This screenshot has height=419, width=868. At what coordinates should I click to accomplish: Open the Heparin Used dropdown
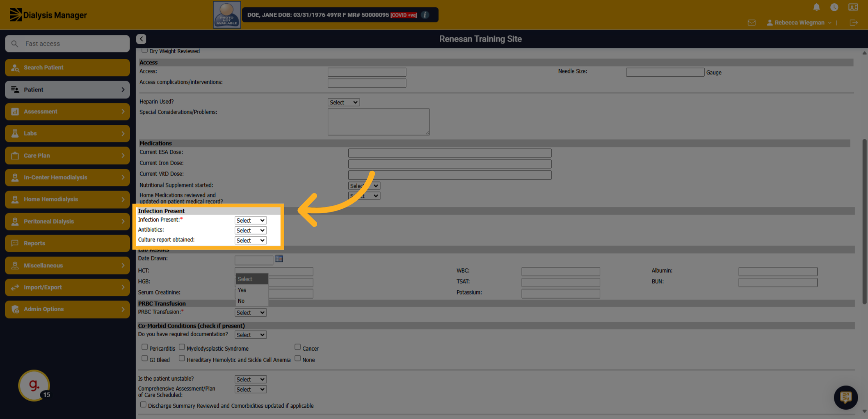[x=344, y=102]
